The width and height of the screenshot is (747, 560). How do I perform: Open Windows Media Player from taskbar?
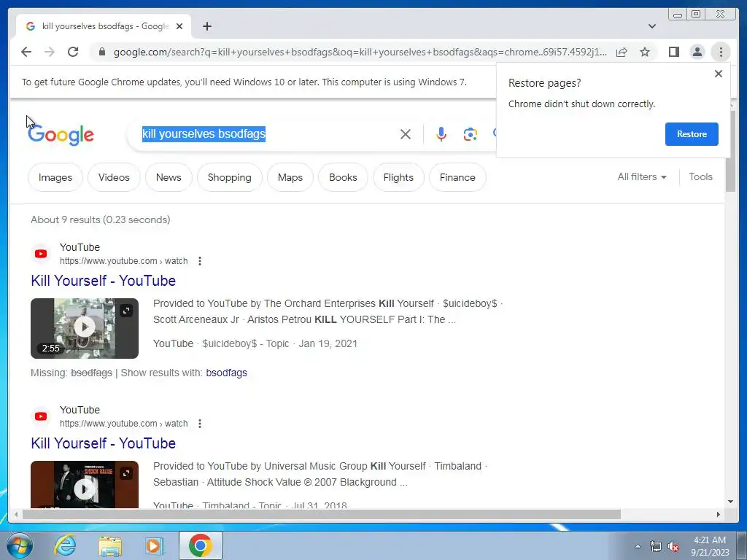[154, 545]
